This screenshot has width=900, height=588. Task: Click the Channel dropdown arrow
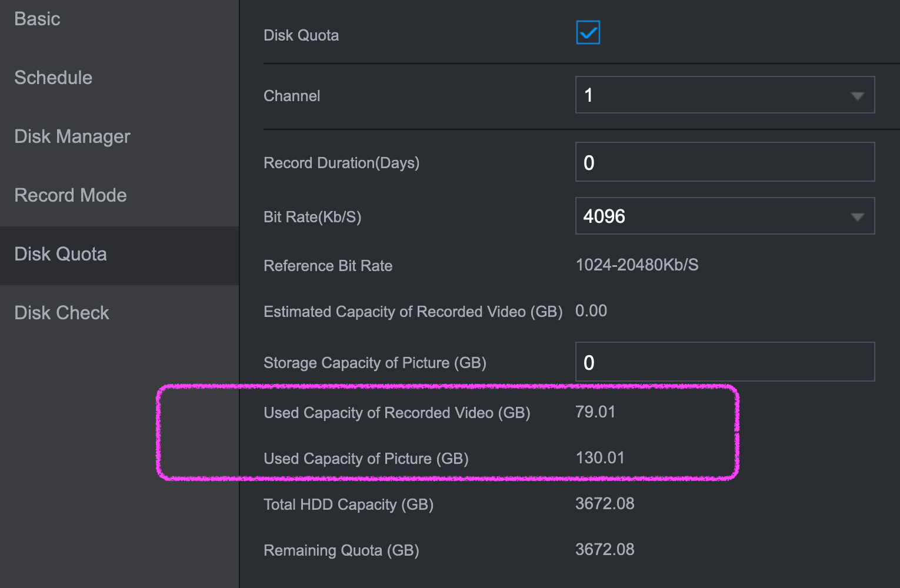pyautogui.click(x=857, y=96)
